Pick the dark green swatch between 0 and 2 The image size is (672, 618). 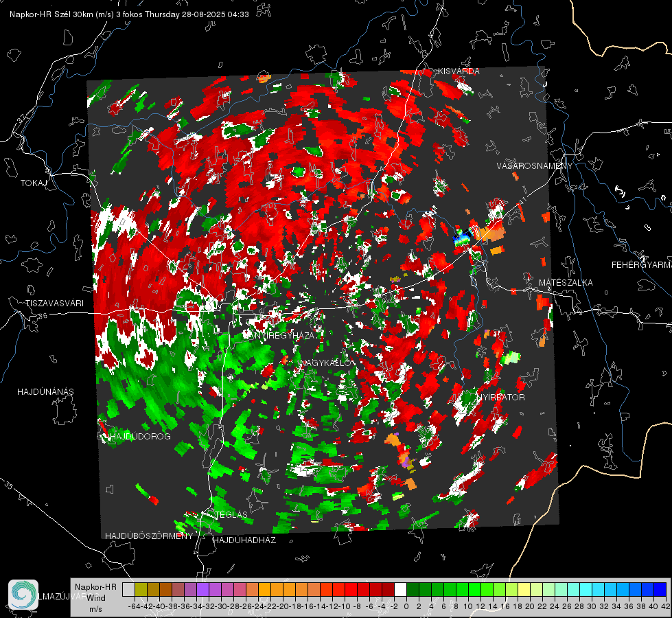(x=413, y=589)
